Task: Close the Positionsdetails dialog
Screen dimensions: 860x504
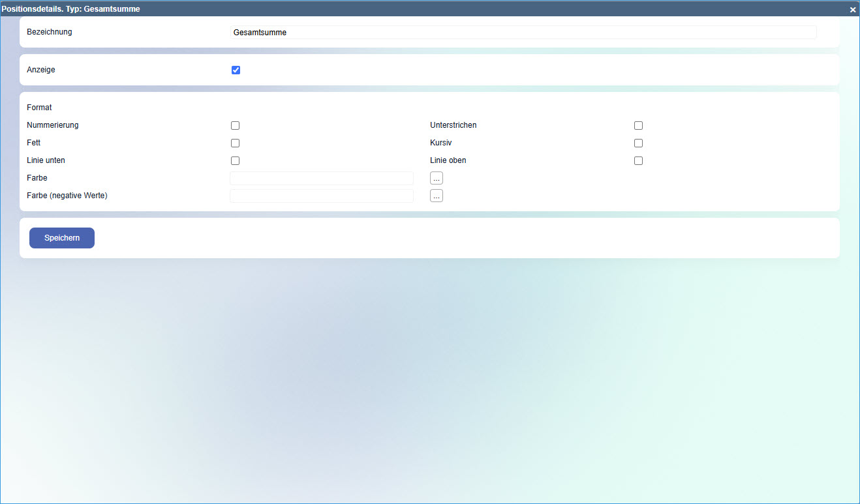Action: click(x=852, y=10)
